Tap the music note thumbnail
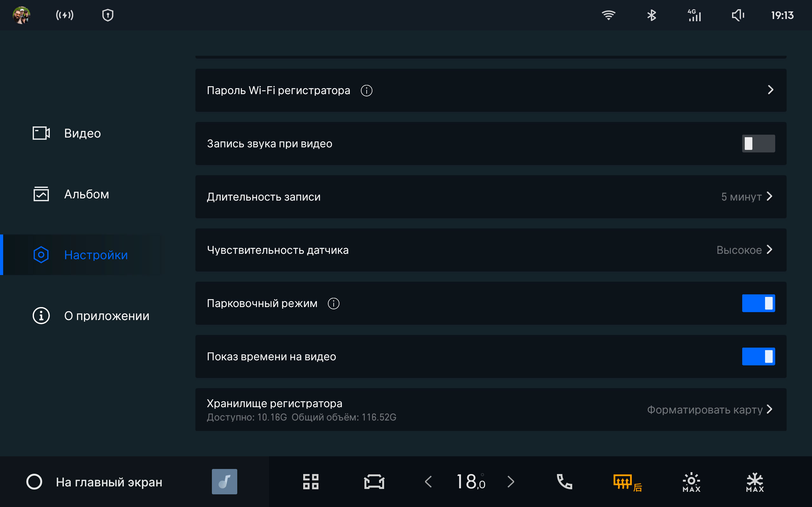The width and height of the screenshot is (812, 507). pos(225,482)
